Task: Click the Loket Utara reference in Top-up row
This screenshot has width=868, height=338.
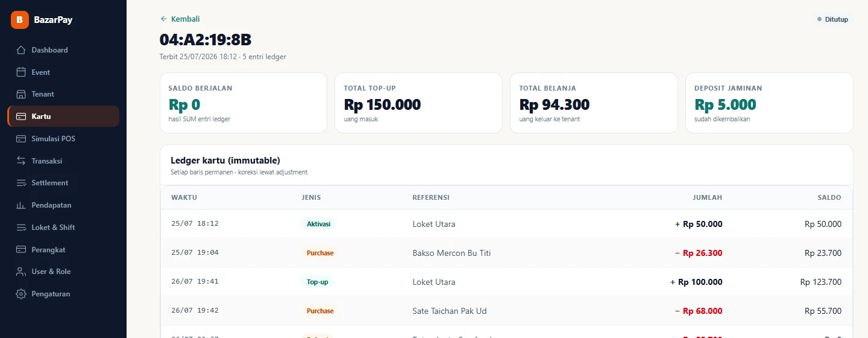Action: click(434, 282)
